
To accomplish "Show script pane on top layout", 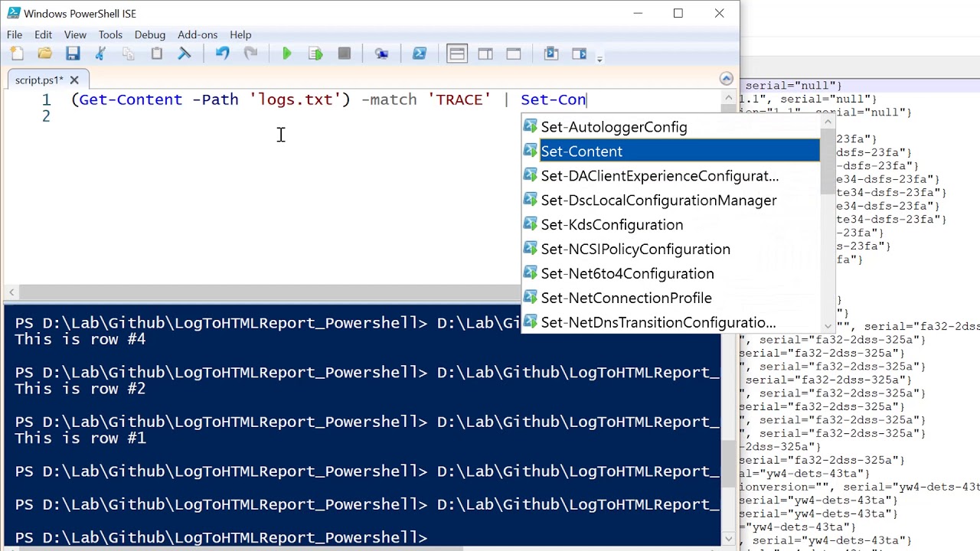I will point(457,54).
